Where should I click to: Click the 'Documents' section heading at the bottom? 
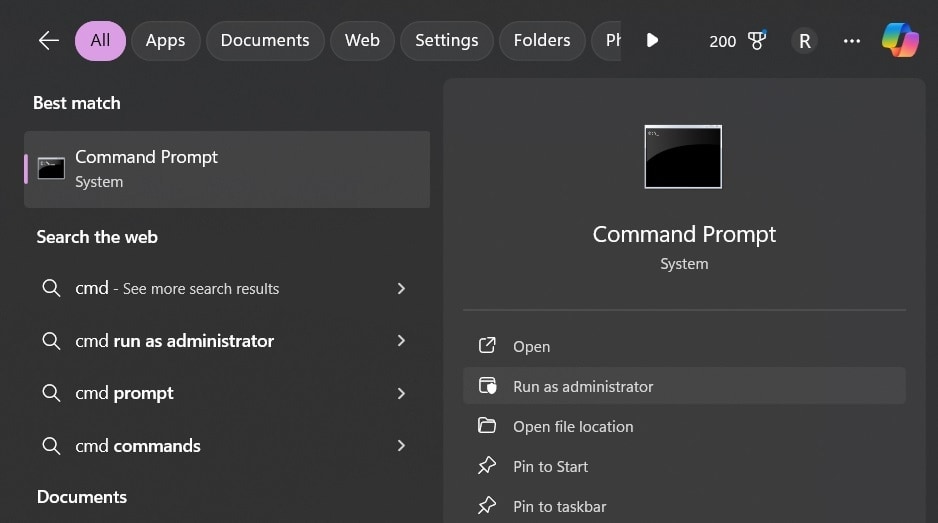point(82,497)
